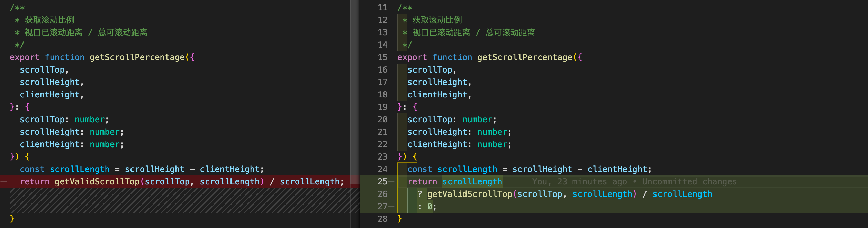The height and width of the screenshot is (228, 868).
Task: Click added-line marker 27+ in the gutter
Action: (386, 207)
